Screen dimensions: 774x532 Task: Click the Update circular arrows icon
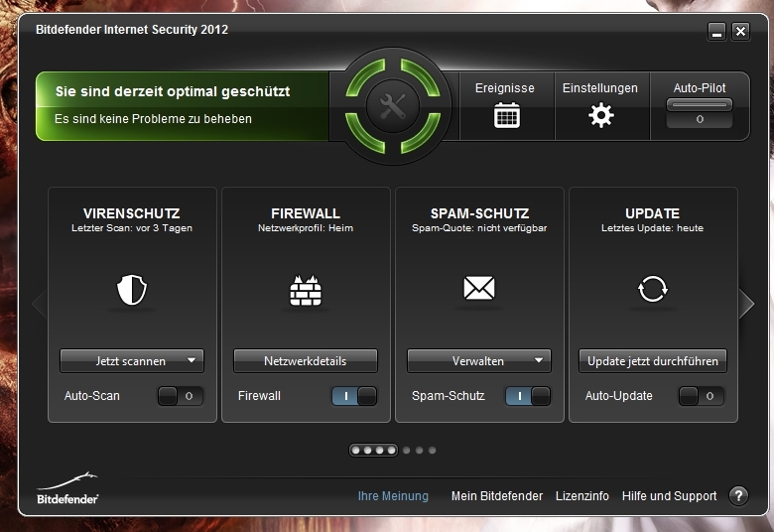pos(653,289)
